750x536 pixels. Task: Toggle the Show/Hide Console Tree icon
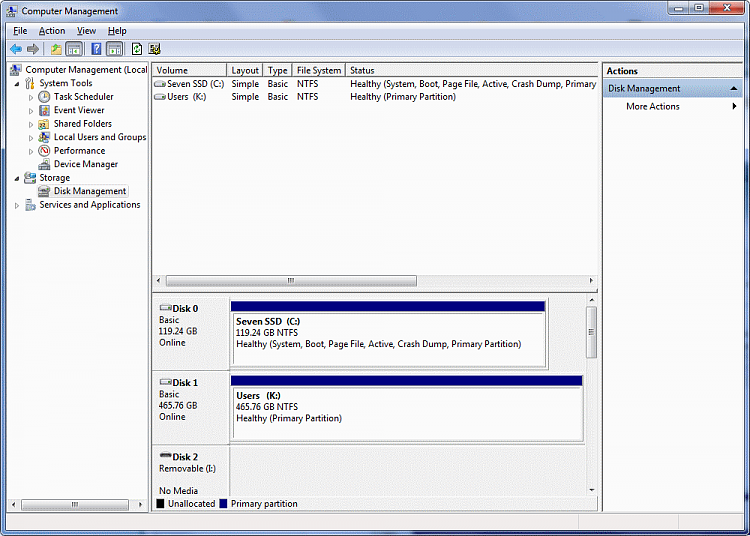pyautogui.click(x=74, y=49)
